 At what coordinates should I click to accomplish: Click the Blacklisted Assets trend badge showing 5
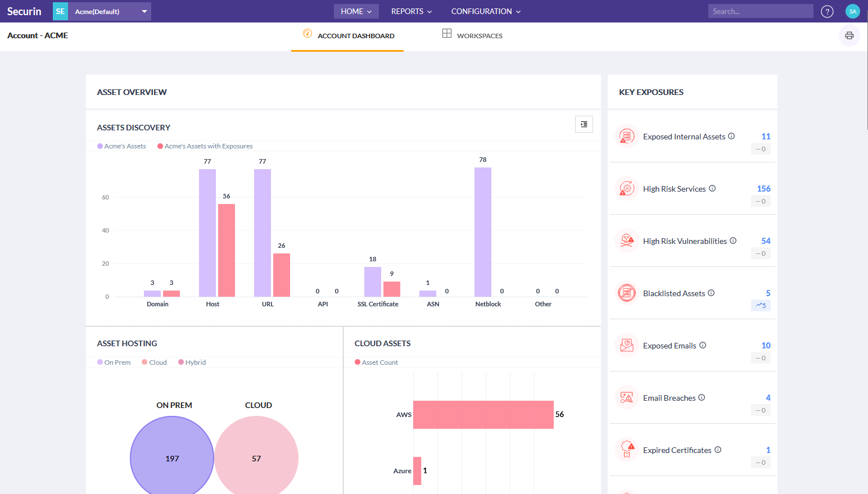coord(761,306)
